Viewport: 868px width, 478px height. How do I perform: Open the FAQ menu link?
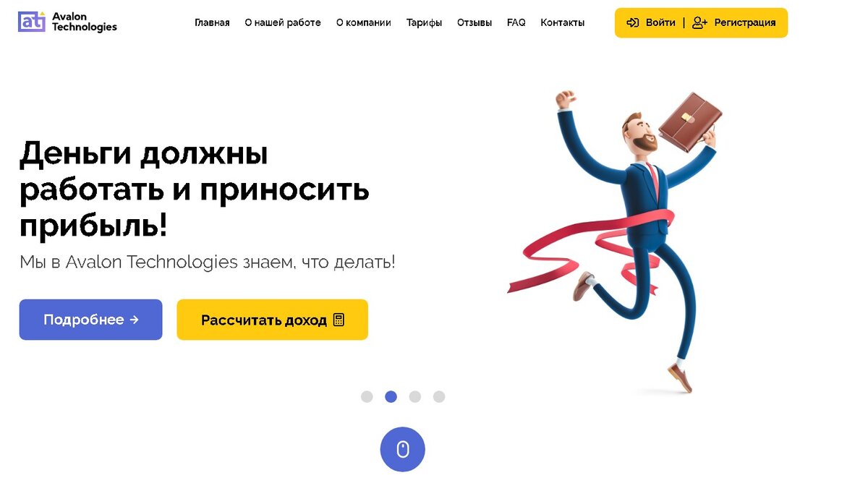coord(516,22)
